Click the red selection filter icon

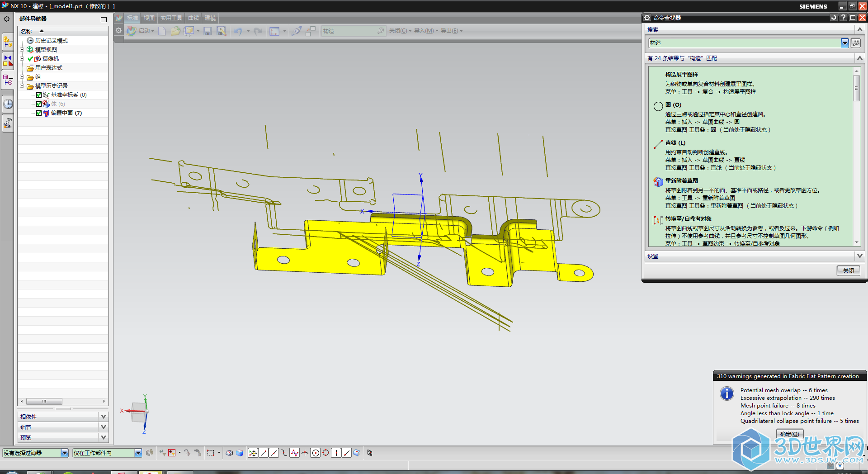(x=172, y=453)
